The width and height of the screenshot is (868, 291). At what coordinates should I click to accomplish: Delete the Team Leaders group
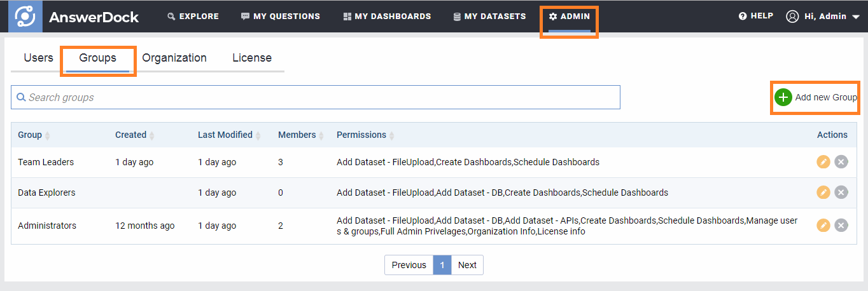[841, 162]
